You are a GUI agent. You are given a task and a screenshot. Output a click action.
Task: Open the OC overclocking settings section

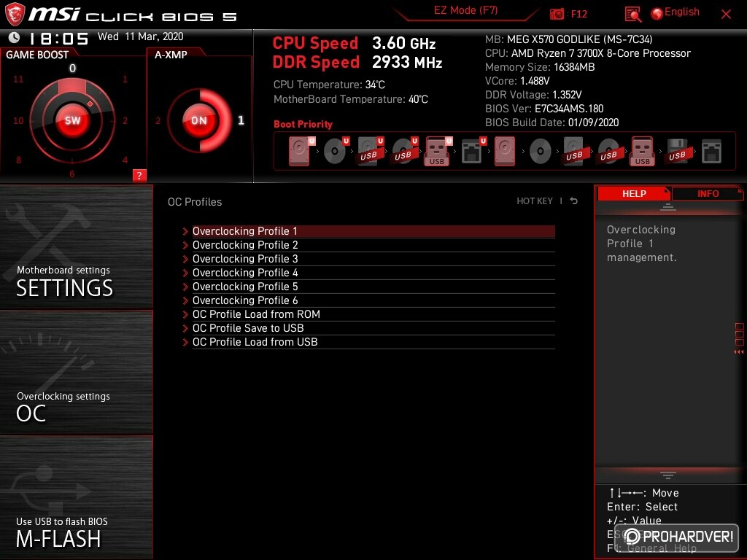[76, 373]
